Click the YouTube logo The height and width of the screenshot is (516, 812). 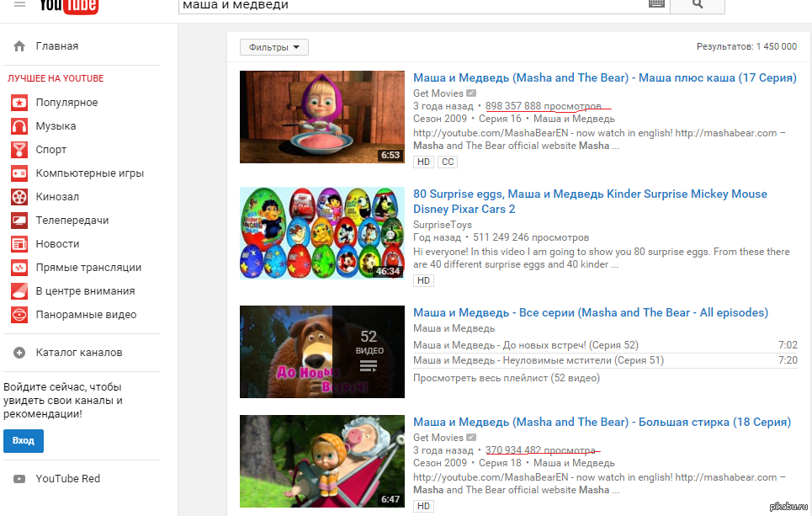(x=69, y=5)
